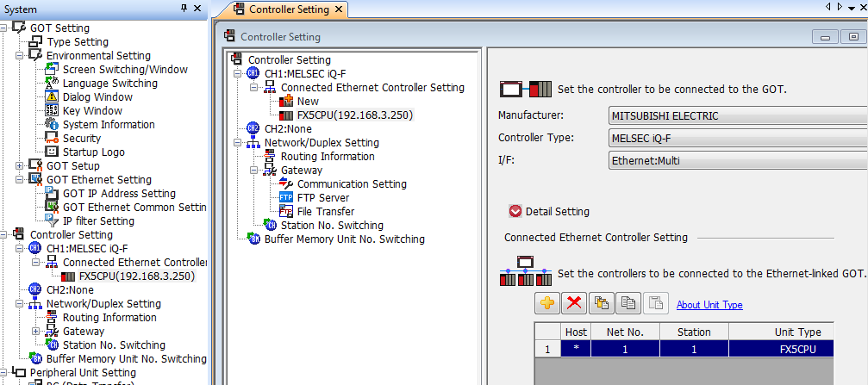
Task: Select Station No. Switching in System panel
Action: click(114, 345)
